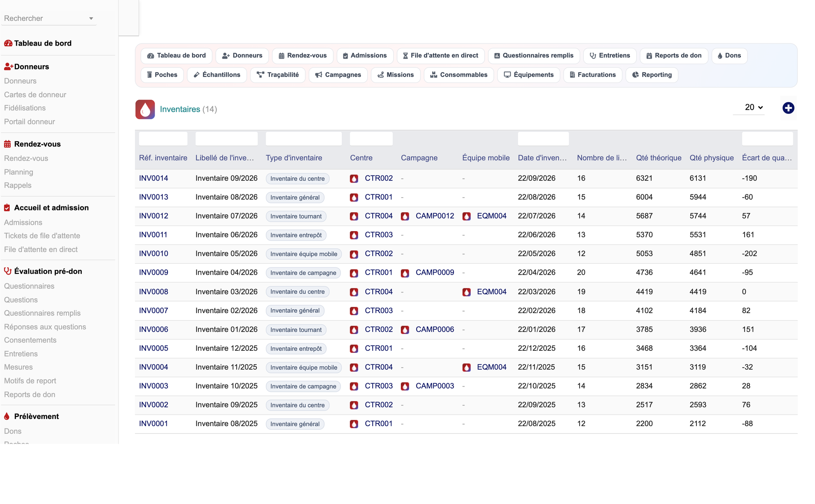Click the center icon in row INV0010
Viewport: 815px width, 504px height.
354,254
